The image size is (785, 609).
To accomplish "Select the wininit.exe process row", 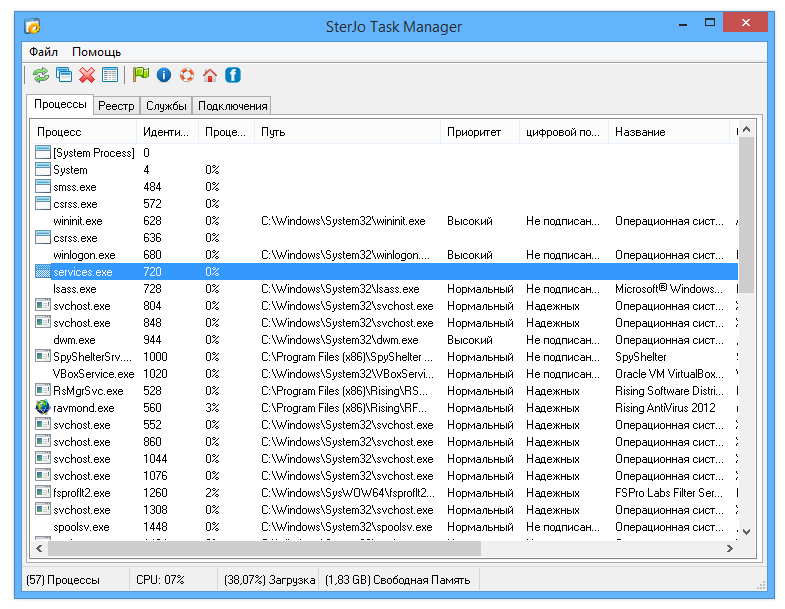I will point(385,220).
